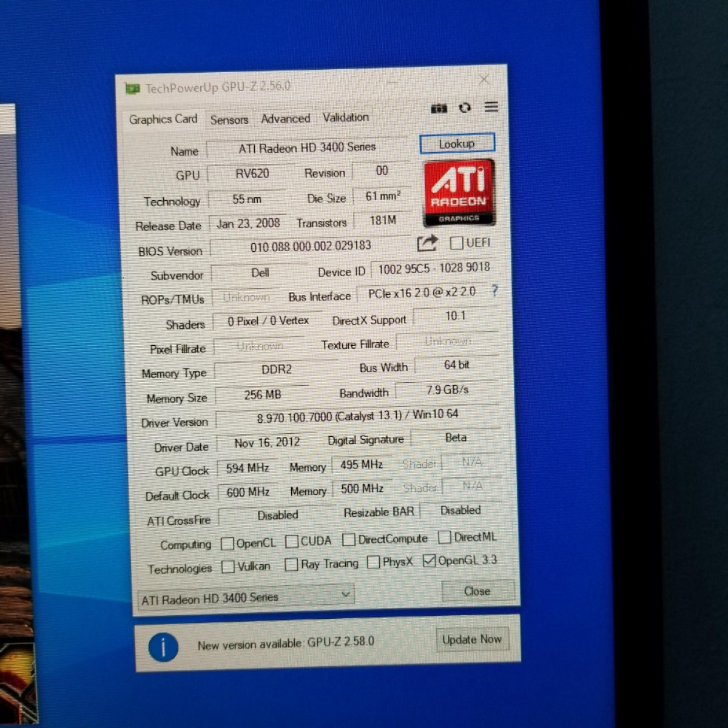Open the GPU-Z hamburger menu
The image size is (728, 728).
tap(491, 107)
